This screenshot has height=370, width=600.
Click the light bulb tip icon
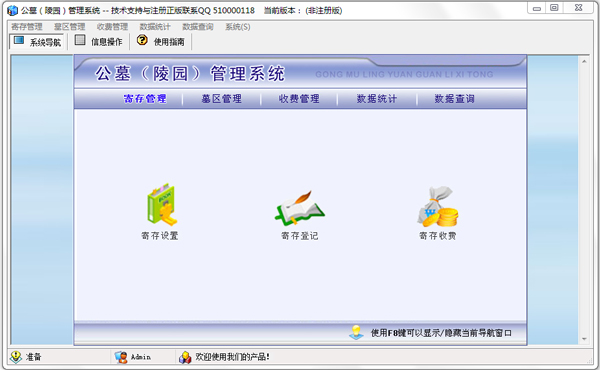357,332
